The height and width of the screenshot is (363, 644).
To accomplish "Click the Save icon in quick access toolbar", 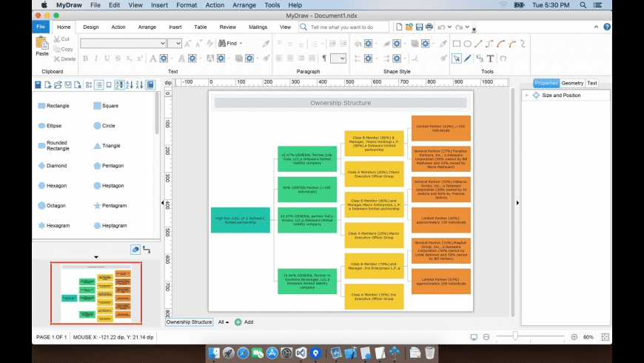I will [419, 27].
